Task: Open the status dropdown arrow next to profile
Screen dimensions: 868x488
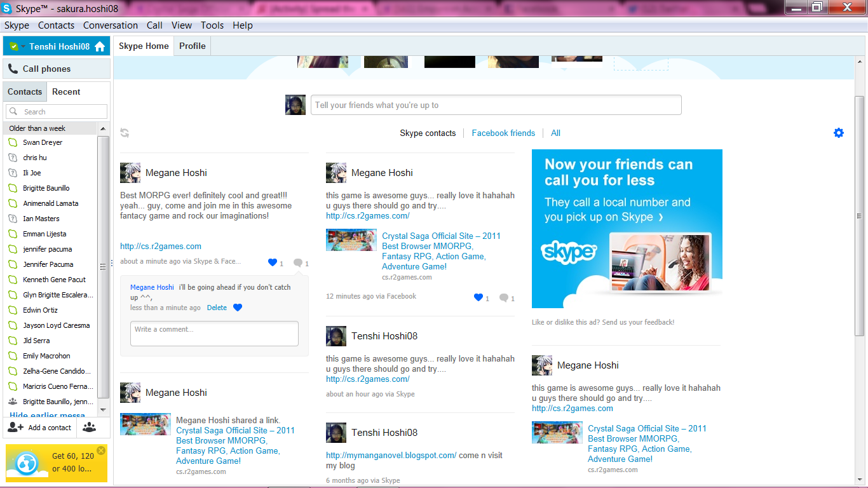Action: point(23,46)
